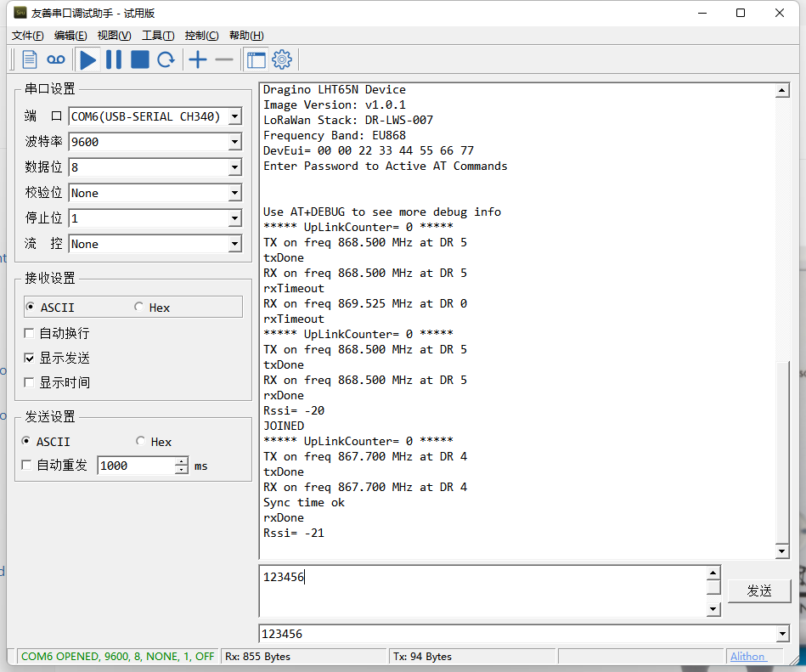Viewport: 806px width, 672px height.
Task: Stop the serial port with square icon
Action: point(140,59)
